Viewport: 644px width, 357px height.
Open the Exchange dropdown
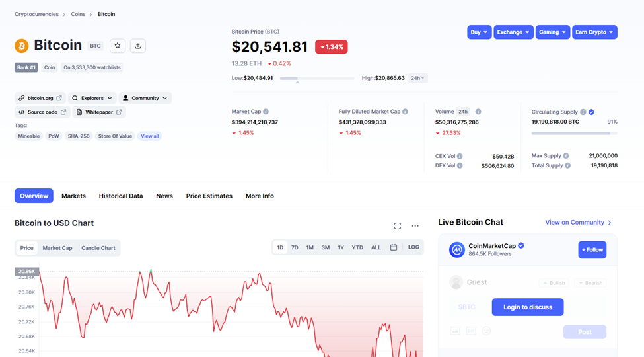click(513, 32)
